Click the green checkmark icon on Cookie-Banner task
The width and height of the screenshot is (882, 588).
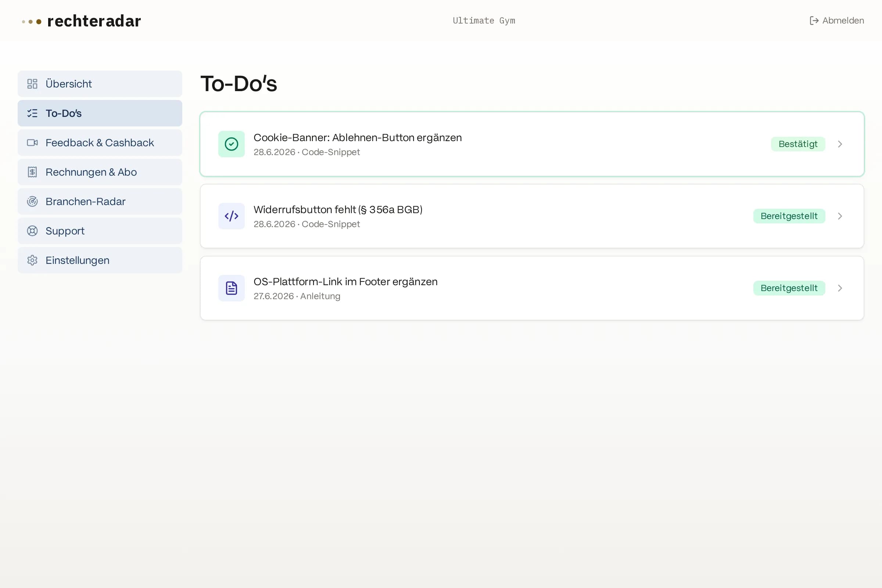tap(232, 144)
